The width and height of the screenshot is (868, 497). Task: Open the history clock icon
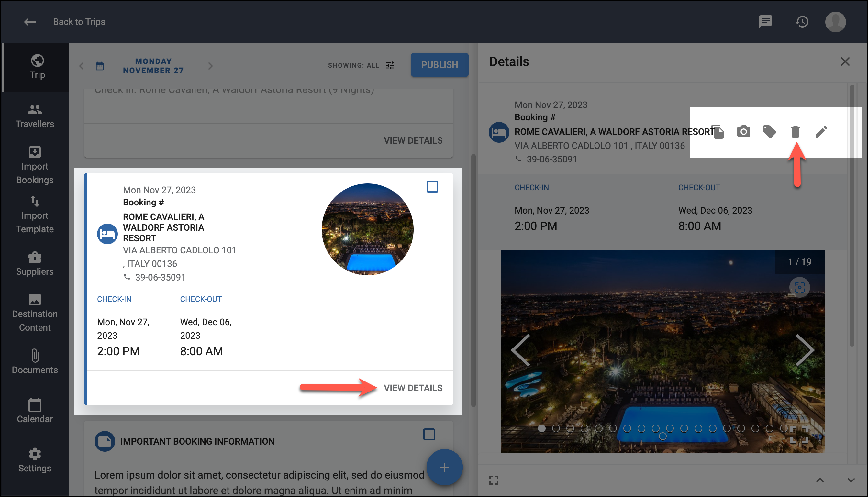(801, 22)
